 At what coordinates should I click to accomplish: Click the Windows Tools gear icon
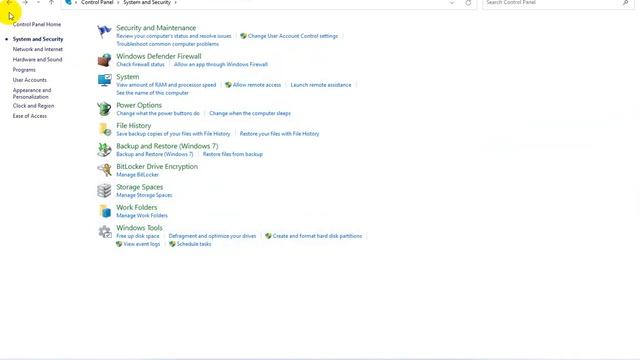click(104, 231)
